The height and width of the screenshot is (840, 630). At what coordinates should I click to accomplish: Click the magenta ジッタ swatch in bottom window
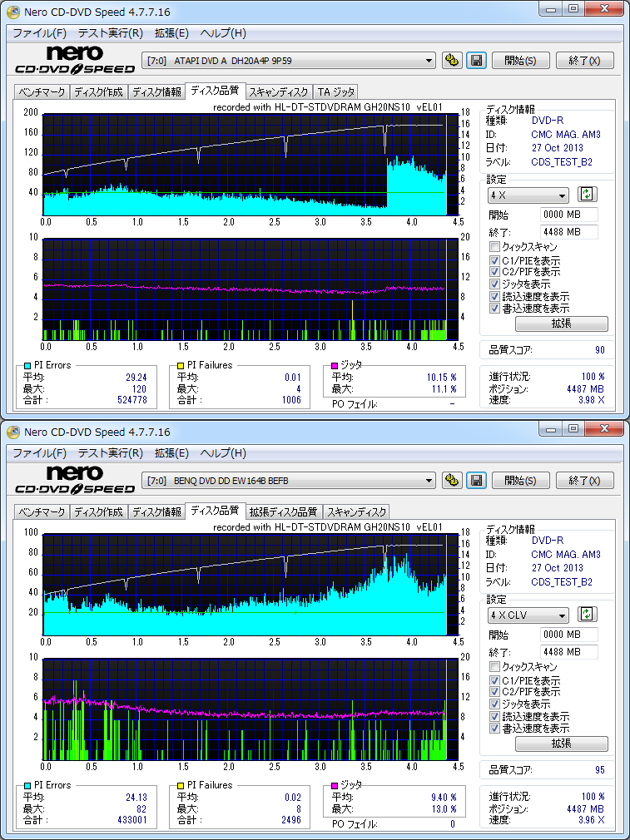point(335,786)
